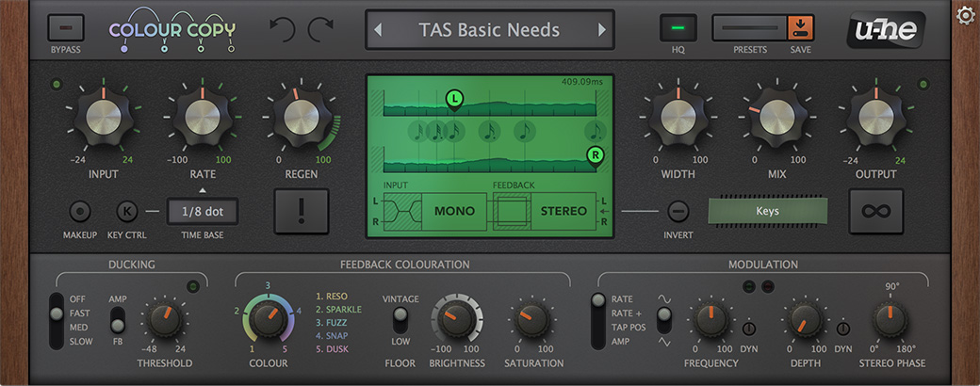Open the Time Base 1/8 dot menu
The image size is (980, 386).
tap(203, 211)
